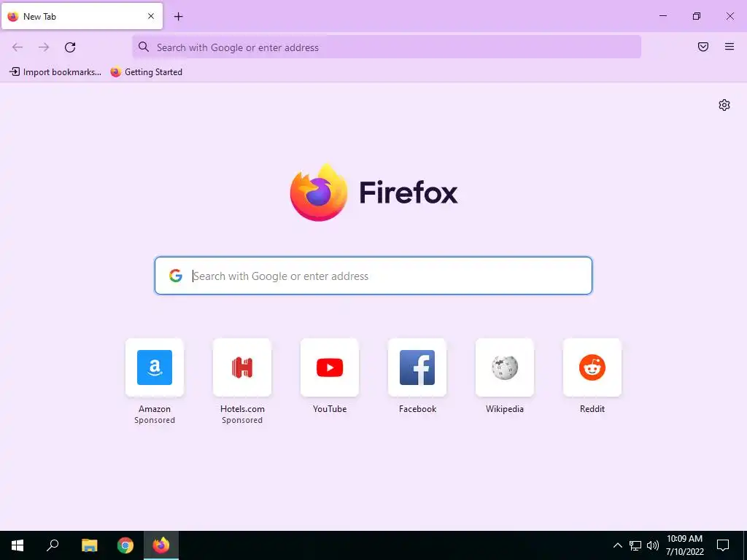Open Import bookmarks from toolbar
Screen dimensions: 747x560
pos(55,72)
